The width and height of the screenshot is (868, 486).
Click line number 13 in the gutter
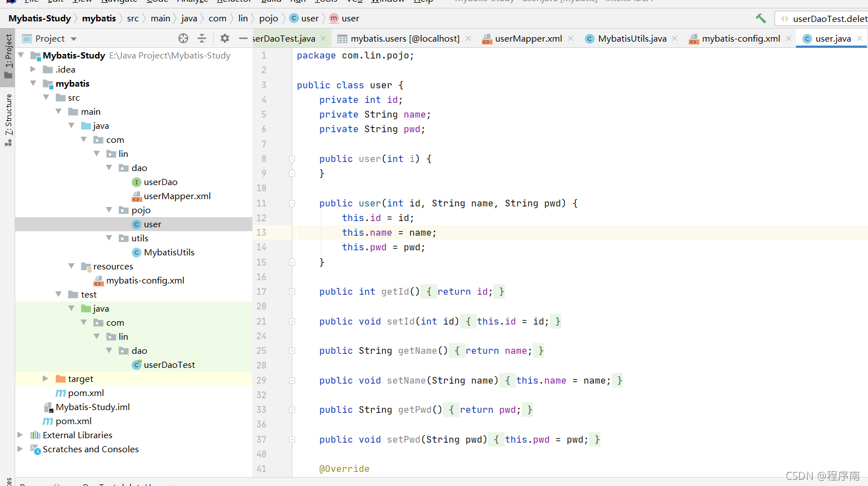click(261, 233)
